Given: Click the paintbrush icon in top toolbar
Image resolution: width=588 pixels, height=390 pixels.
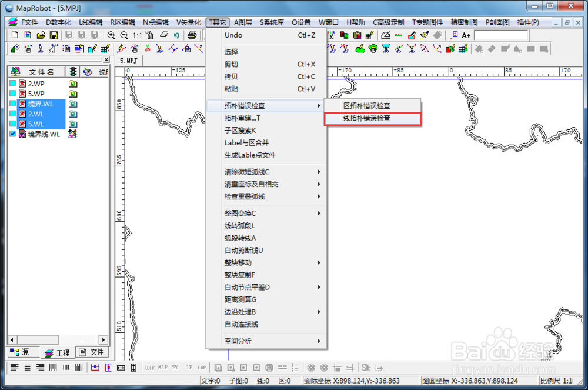Looking at the screenshot, I should [425, 35].
